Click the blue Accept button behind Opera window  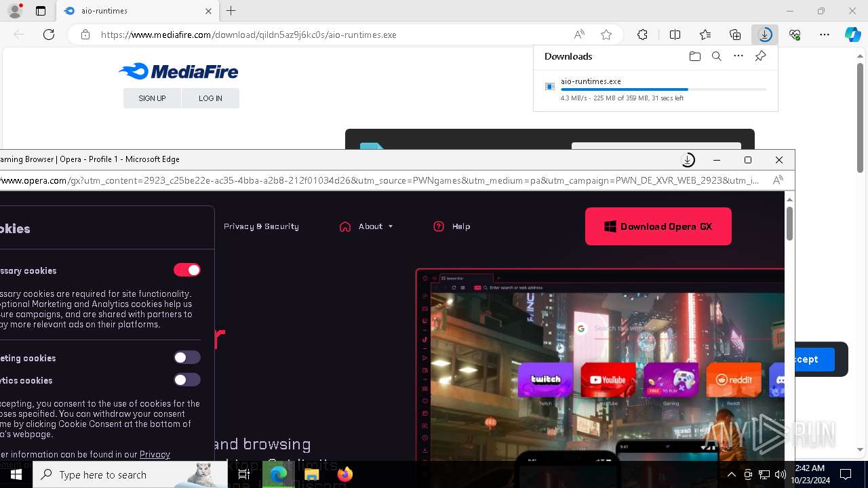pos(814,359)
